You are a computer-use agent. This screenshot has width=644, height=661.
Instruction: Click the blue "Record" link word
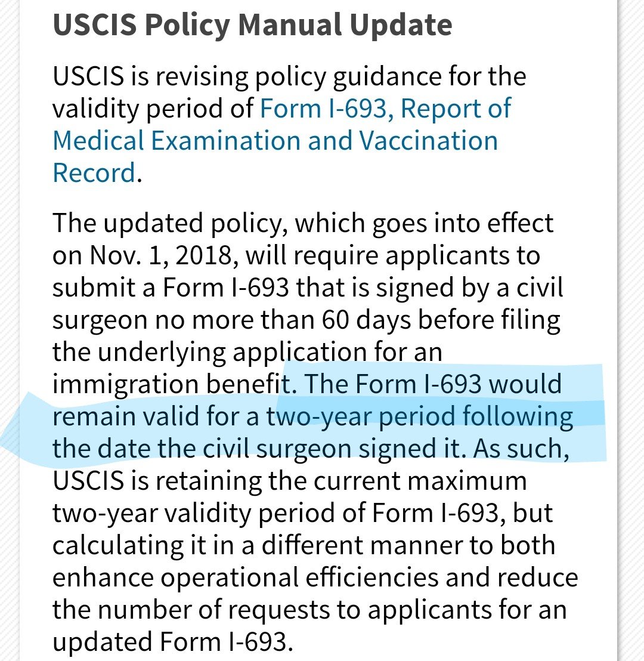click(94, 173)
